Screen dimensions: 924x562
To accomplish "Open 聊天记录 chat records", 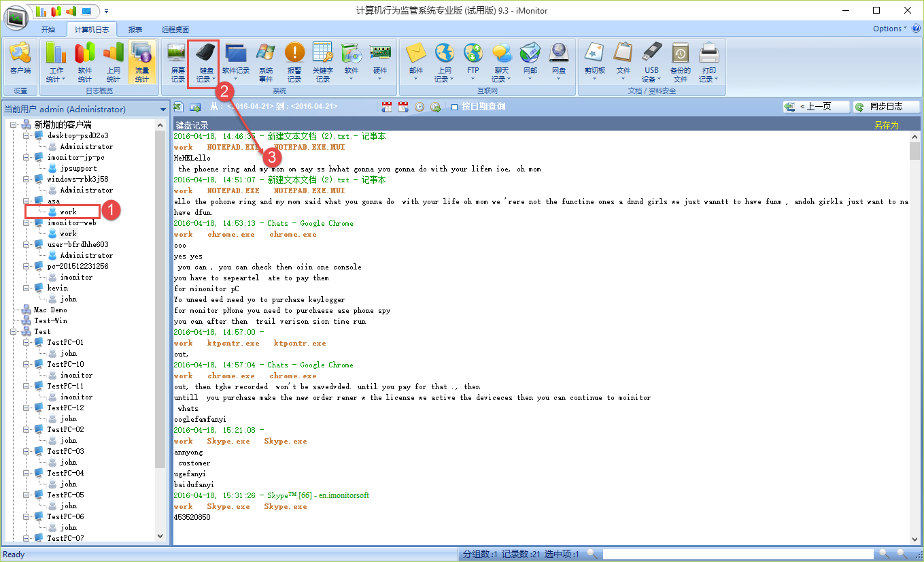I will click(x=501, y=63).
